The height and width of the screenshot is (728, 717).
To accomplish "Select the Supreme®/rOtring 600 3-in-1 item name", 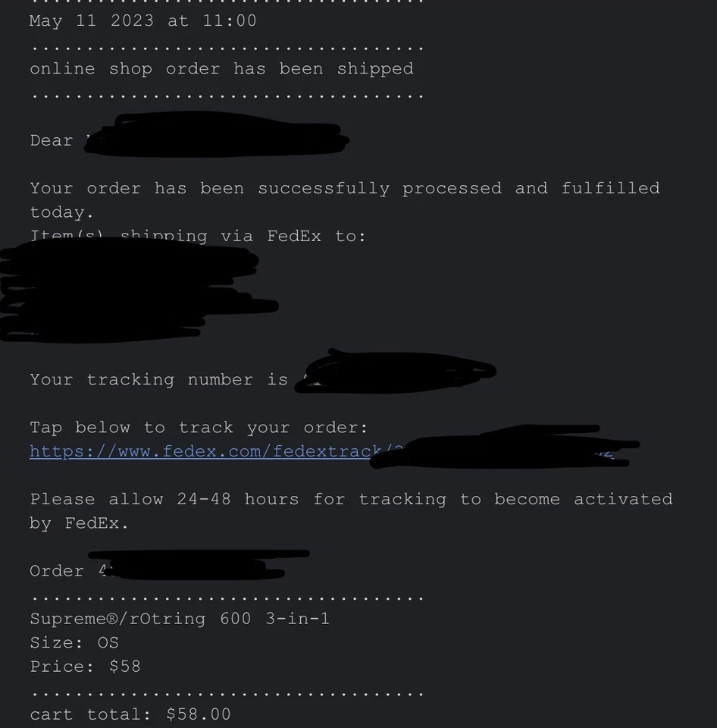I will [x=180, y=619].
